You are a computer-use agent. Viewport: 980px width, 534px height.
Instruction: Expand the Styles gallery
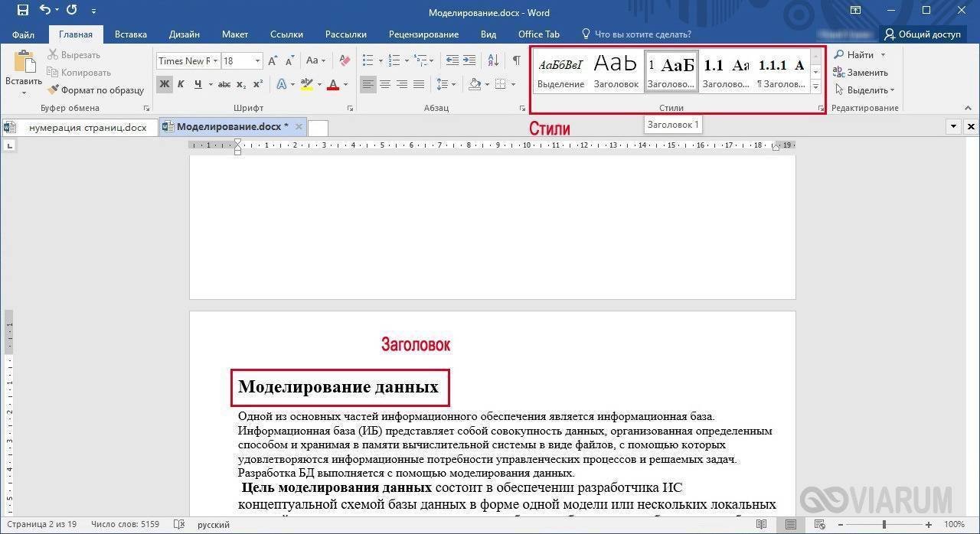pos(815,86)
